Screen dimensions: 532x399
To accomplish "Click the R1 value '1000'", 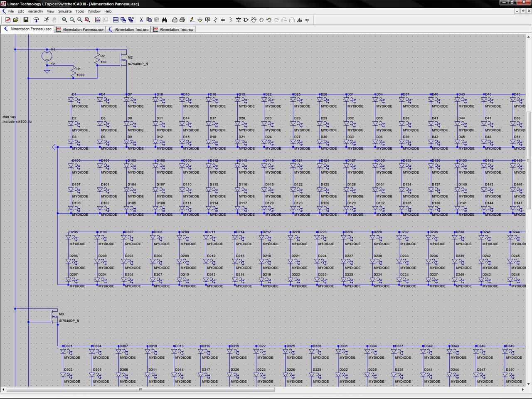I will [x=80, y=75].
